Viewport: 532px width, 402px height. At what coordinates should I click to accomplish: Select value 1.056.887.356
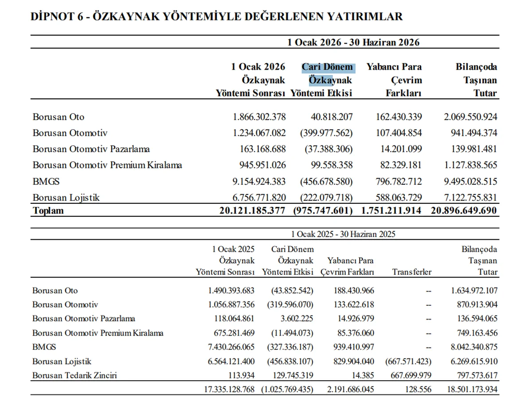[x=231, y=305]
